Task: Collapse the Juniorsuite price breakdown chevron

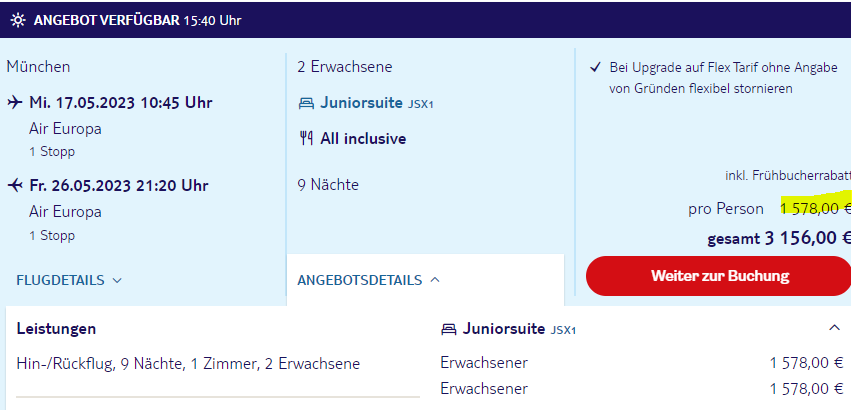Action: (834, 328)
